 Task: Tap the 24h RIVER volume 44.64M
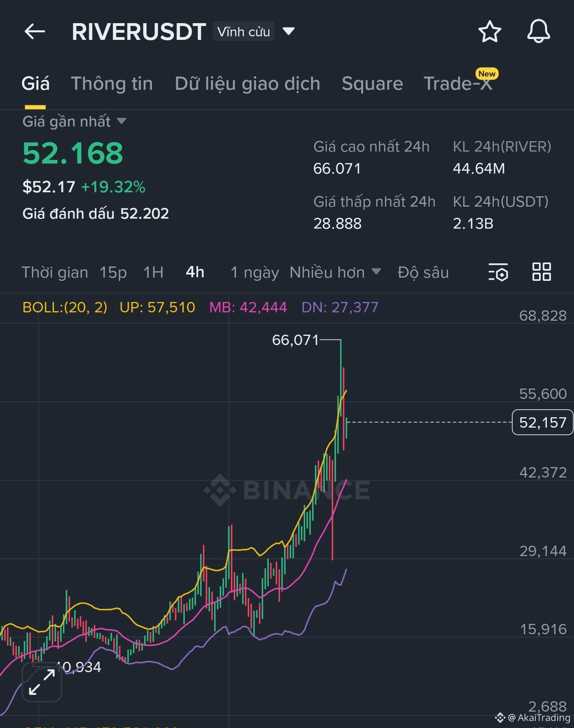pyautogui.click(x=479, y=168)
